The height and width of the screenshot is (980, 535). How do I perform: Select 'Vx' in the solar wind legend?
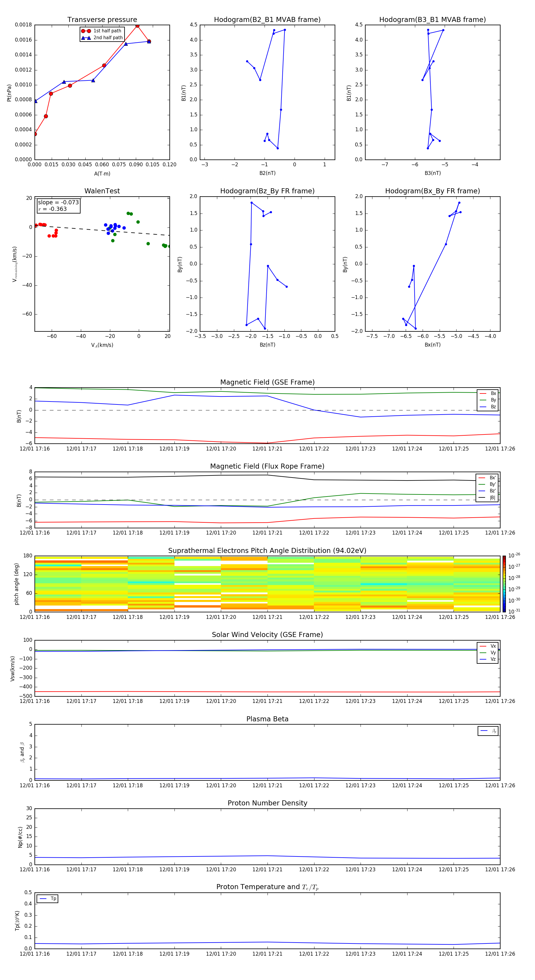[x=488, y=646]
